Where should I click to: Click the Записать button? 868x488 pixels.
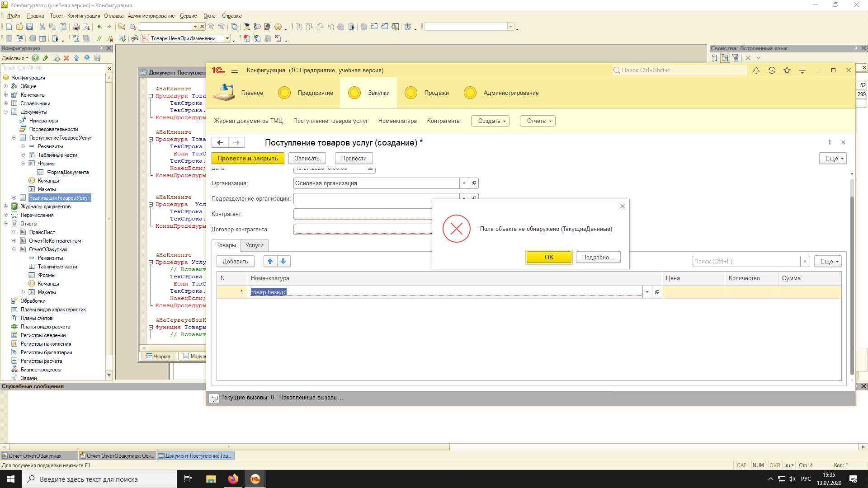[307, 158]
